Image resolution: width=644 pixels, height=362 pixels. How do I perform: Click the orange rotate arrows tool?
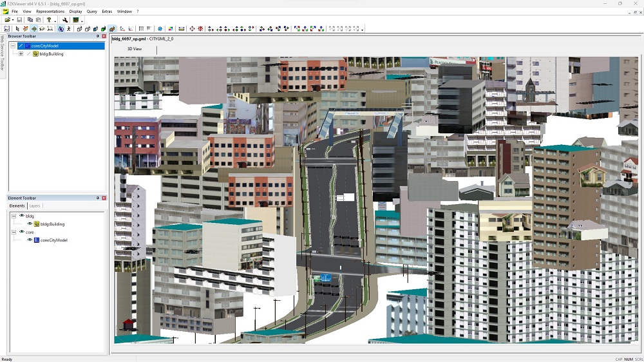[26, 29]
